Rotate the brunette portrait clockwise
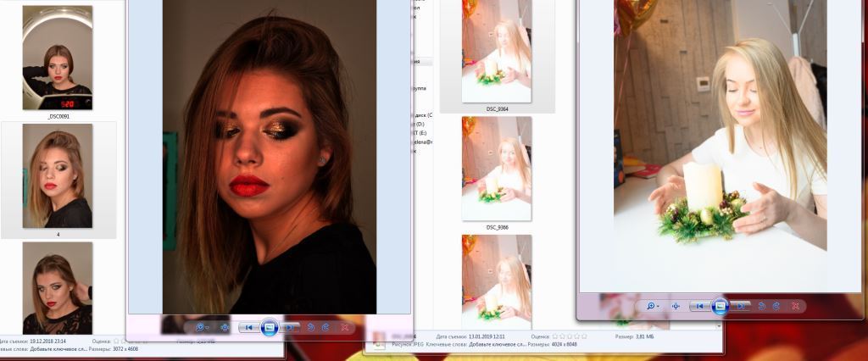This screenshot has width=868, height=361. (x=325, y=327)
